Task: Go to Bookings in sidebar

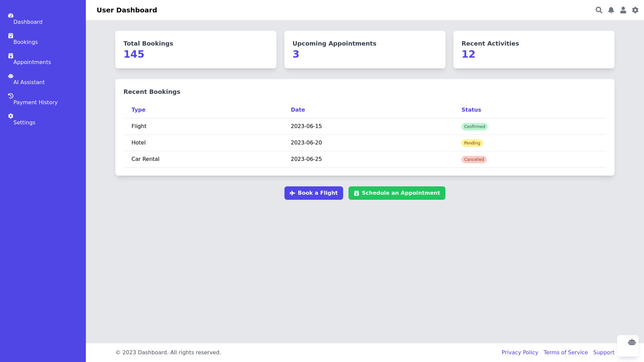Action: tap(25, 42)
